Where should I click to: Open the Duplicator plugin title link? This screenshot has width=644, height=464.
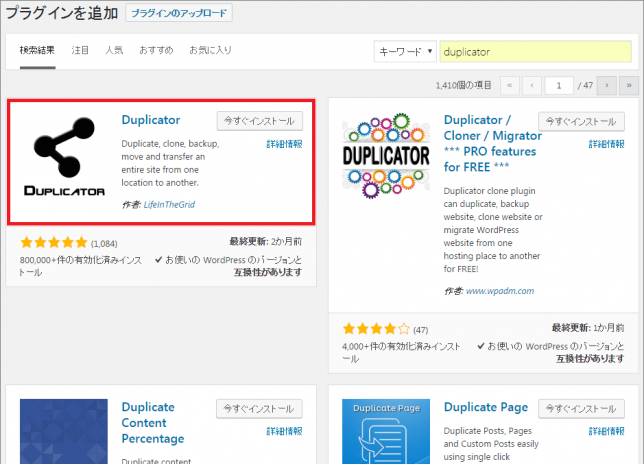tap(151, 120)
